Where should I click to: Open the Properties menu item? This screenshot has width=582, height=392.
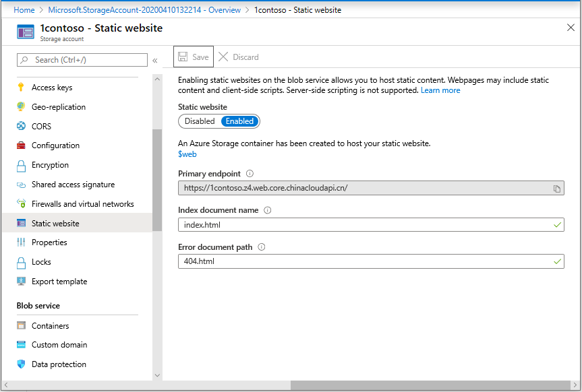[x=53, y=242]
